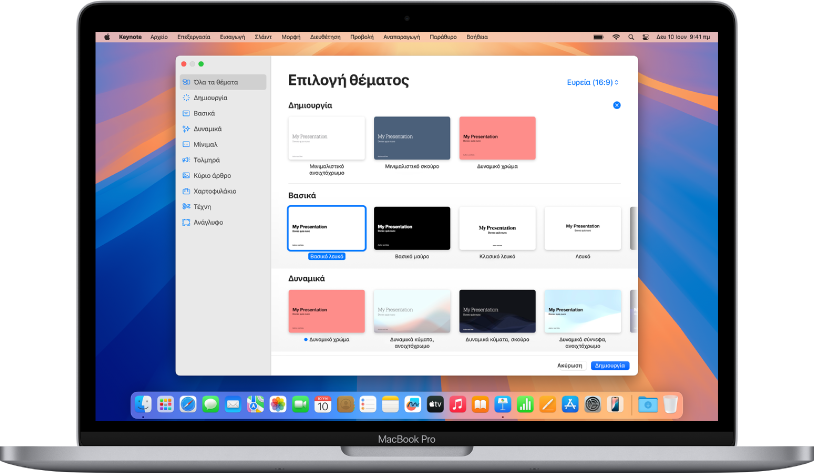Image resolution: width=814 pixels, height=473 pixels.
Task: Show the Δυναμικά themes category
Action: (x=223, y=129)
